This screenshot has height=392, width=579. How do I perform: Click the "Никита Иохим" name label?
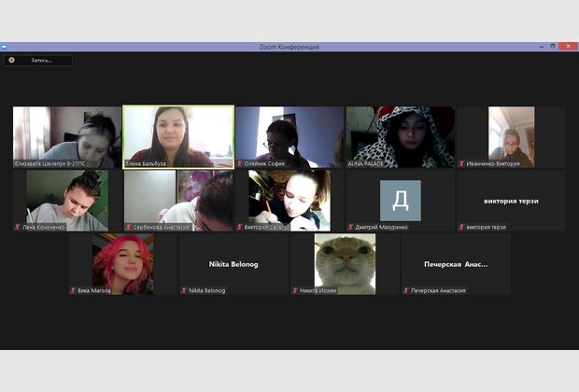318,290
